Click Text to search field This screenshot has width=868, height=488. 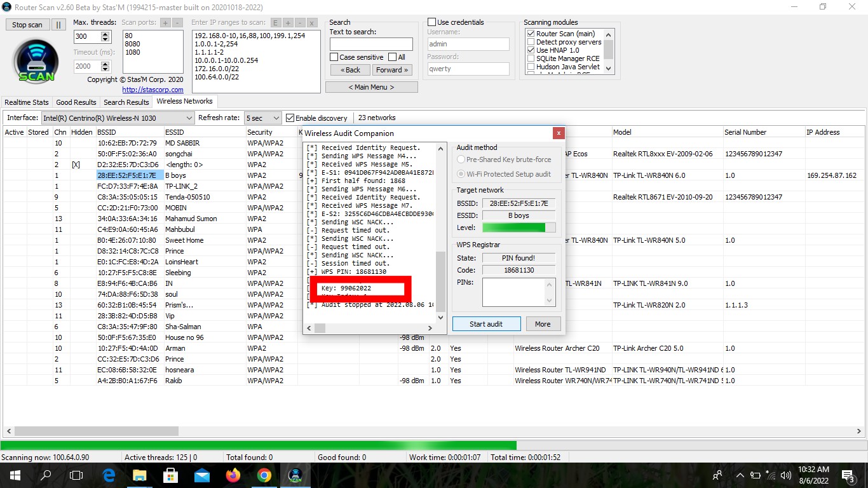pyautogui.click(x=371, y=44)
